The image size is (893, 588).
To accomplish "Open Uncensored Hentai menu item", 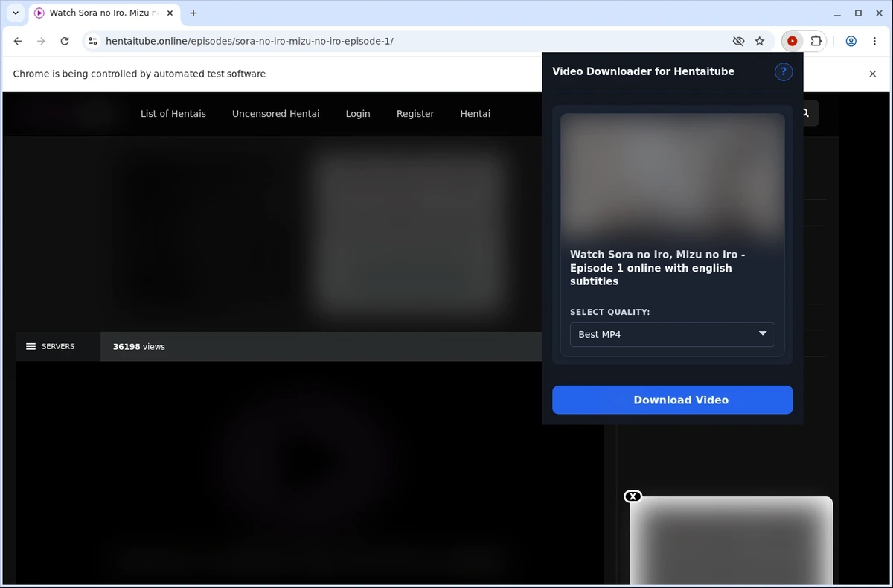I will tap(276, 114).
